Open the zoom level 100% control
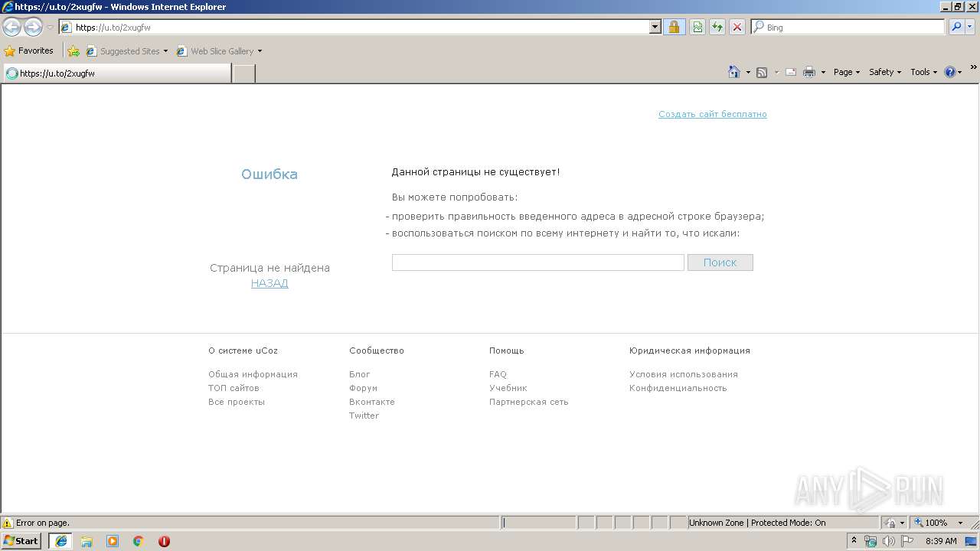This screenshot has width=980, height=551. [x=937, y=523]
